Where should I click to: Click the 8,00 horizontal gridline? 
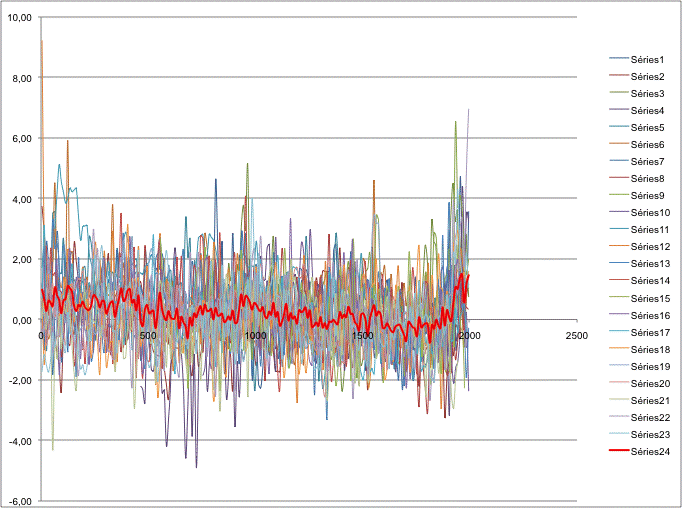click(x=309, y=77)
